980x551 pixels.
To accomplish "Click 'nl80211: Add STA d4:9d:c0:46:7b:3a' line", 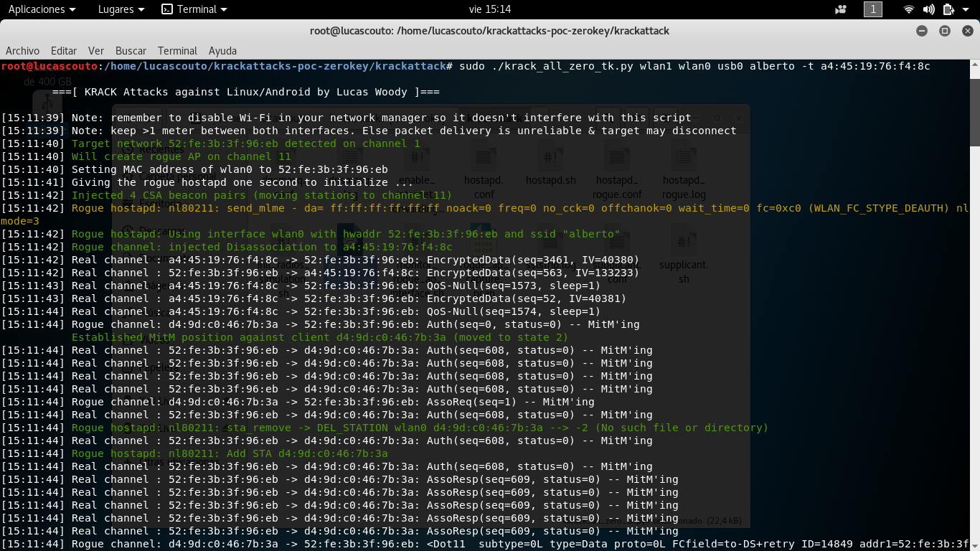I will (x=194, y=453).
